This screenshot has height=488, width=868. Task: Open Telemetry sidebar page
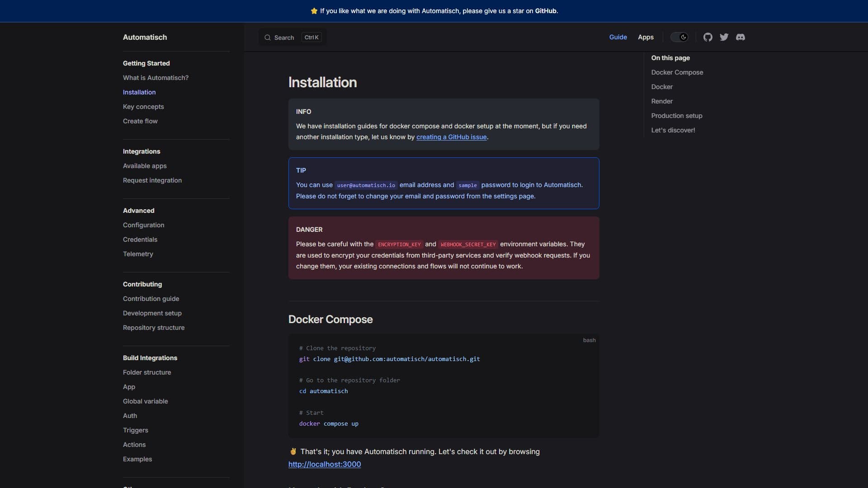coord(138,254)
